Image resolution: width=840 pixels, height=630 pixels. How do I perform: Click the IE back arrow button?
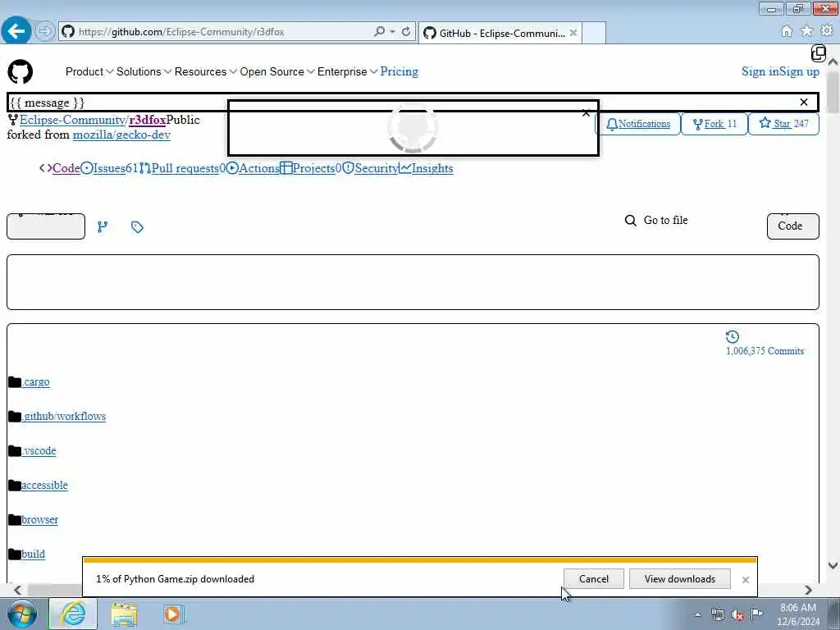tap(16, 31)
